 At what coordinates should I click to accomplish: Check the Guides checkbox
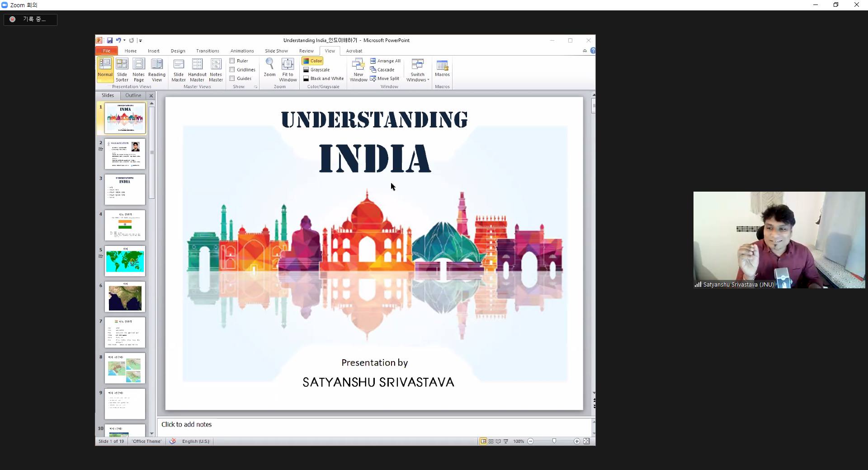(x=232, y=78)
